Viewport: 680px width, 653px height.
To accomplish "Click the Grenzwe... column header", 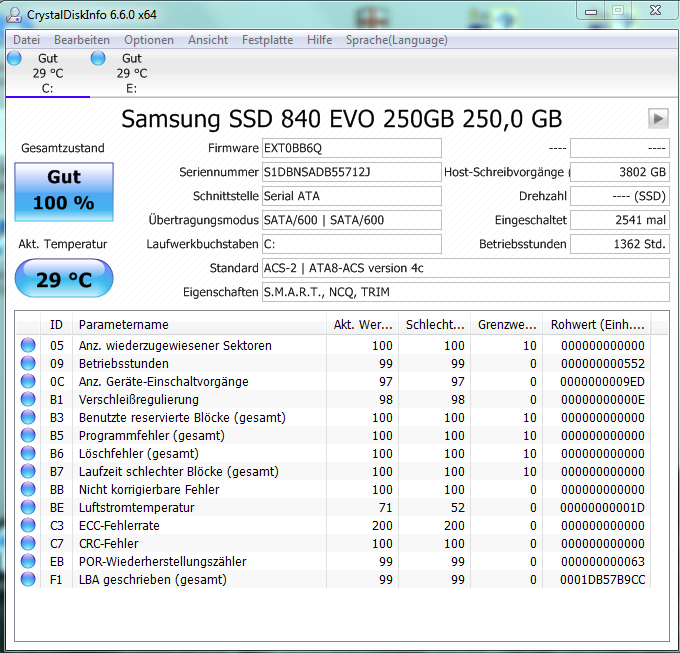I will coord(506,324).
